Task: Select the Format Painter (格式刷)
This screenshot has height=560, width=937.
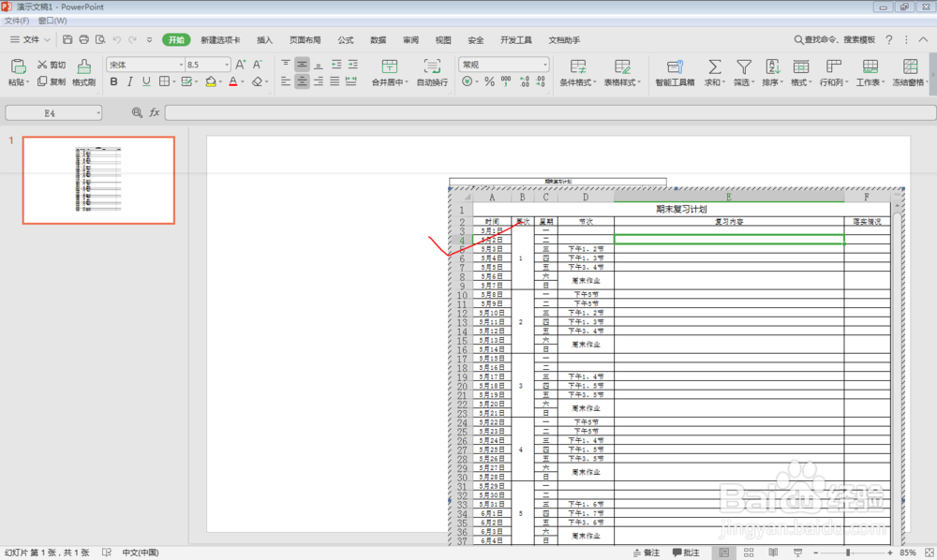Action: (x=83, y=72)
